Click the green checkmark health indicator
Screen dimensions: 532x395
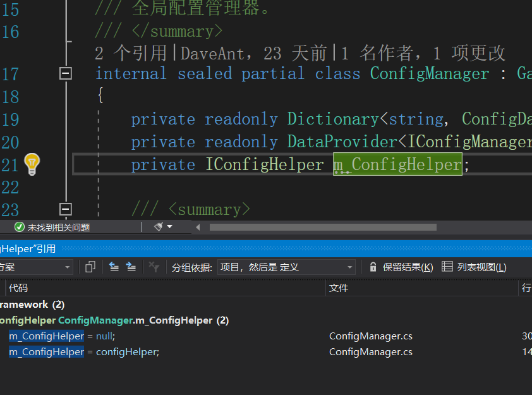(18, 227)
